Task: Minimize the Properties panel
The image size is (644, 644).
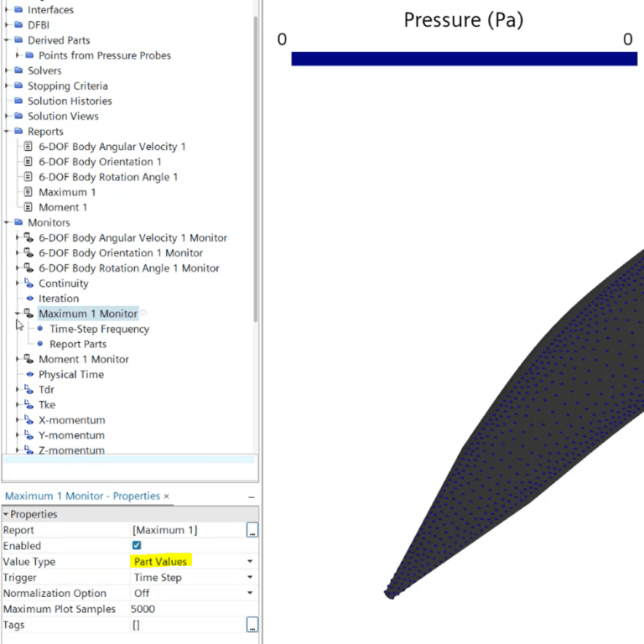Action: coord(252,497)
